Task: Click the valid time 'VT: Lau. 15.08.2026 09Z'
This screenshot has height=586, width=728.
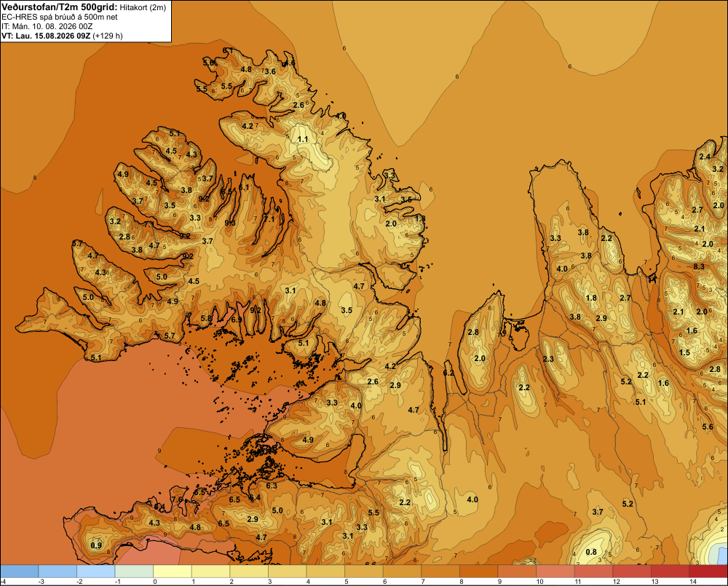Action: (x=46, y=36)
